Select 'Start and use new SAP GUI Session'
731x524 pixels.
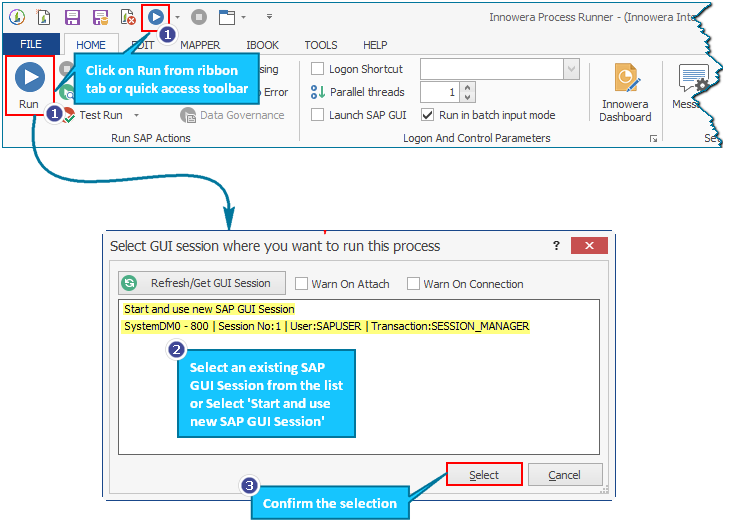(209, 309)
